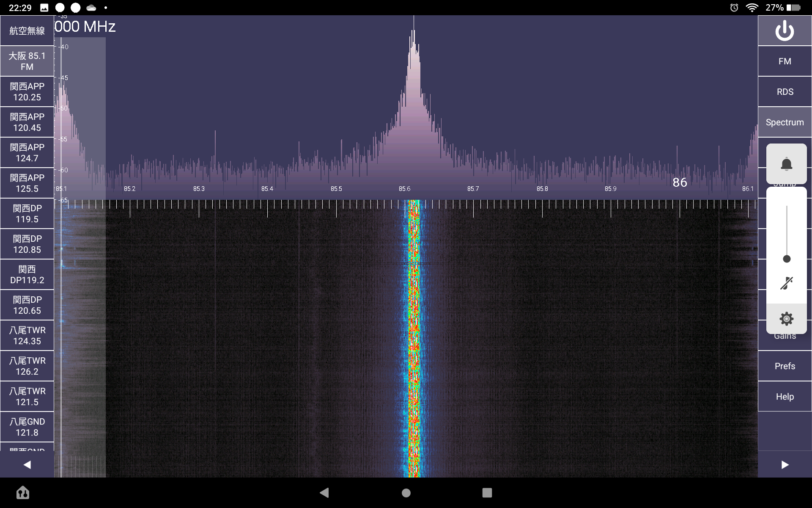Screen dimensions: 812x508
Task: Tap the 85.6 MHz peak in waterfall
Action: tap(414, 339)
